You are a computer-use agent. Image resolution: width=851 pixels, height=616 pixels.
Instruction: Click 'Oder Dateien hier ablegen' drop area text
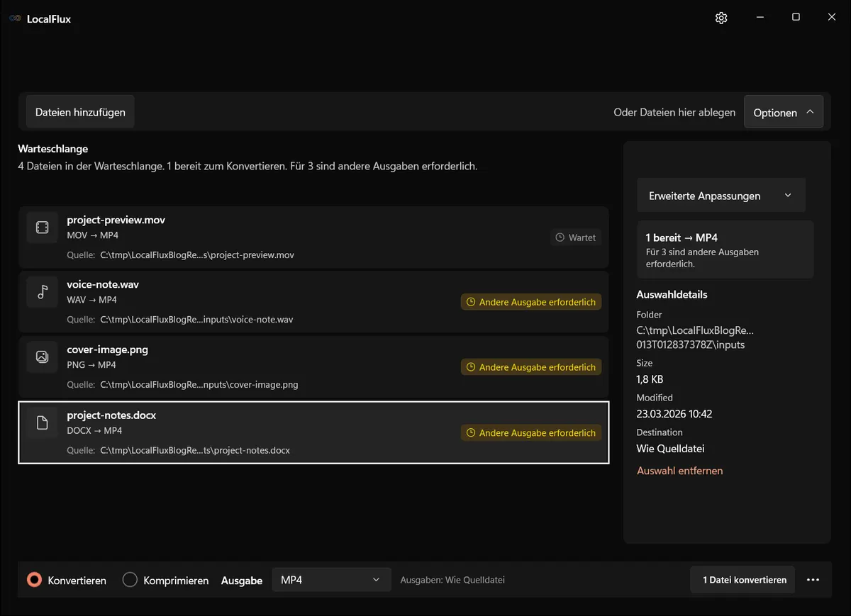click(x=674, y=112)
